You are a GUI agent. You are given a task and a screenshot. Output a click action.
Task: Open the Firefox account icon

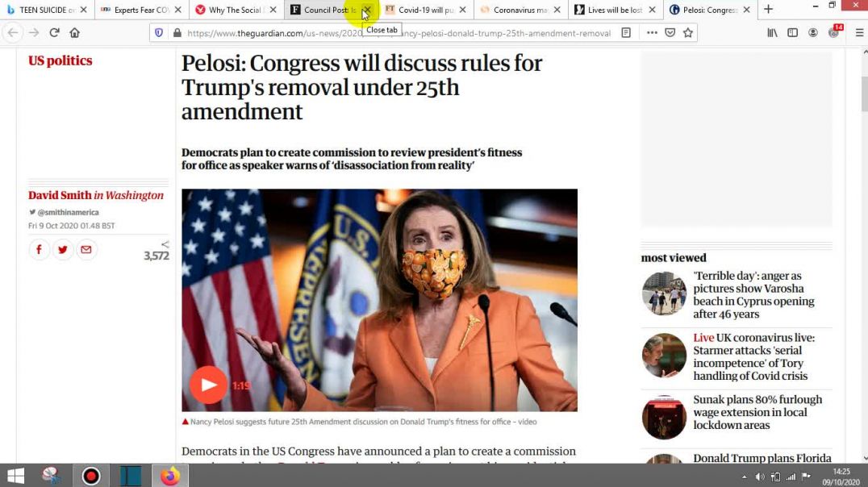[813, 32]
